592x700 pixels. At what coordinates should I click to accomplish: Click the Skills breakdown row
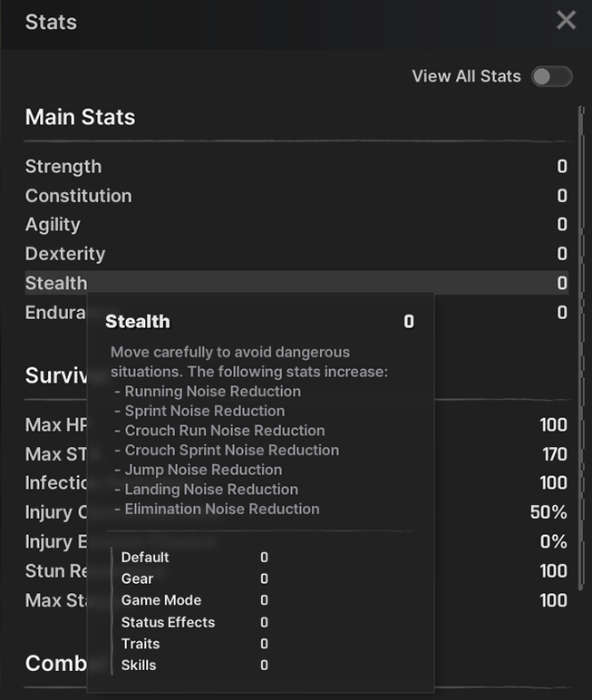click(x=195, y=666)
